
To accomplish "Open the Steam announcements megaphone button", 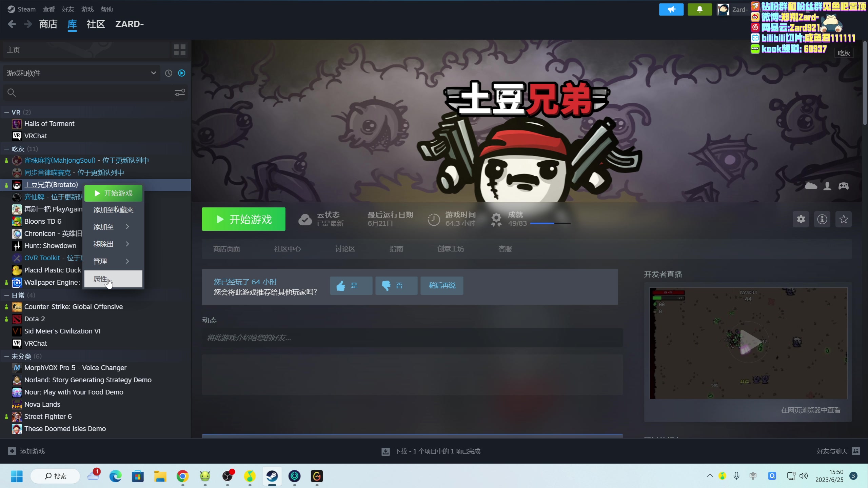I will 671,9.
